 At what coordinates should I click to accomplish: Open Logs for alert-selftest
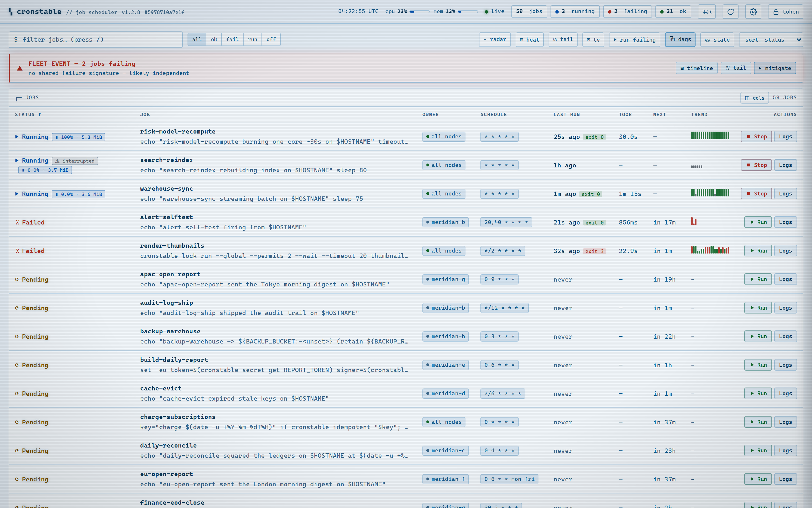click(785, 222)
